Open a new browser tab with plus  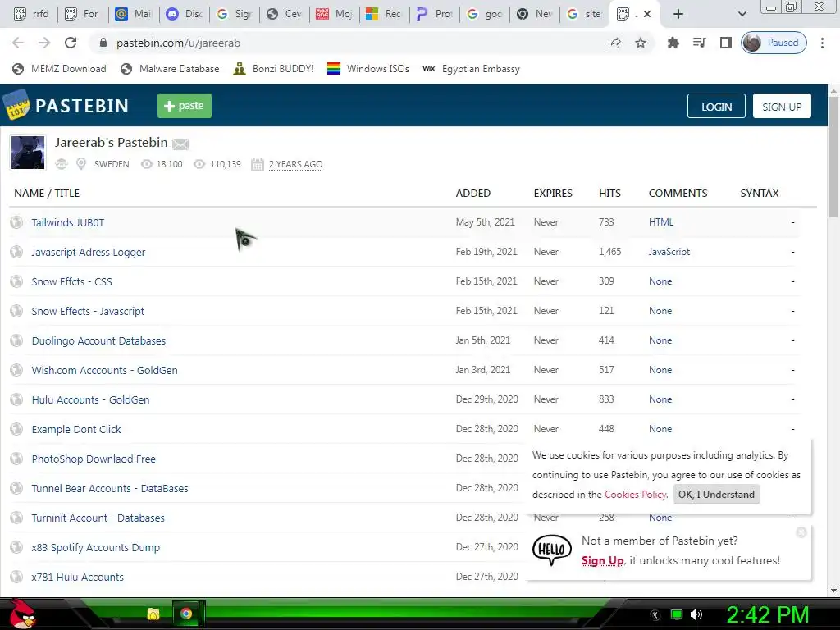pos(678,14)
